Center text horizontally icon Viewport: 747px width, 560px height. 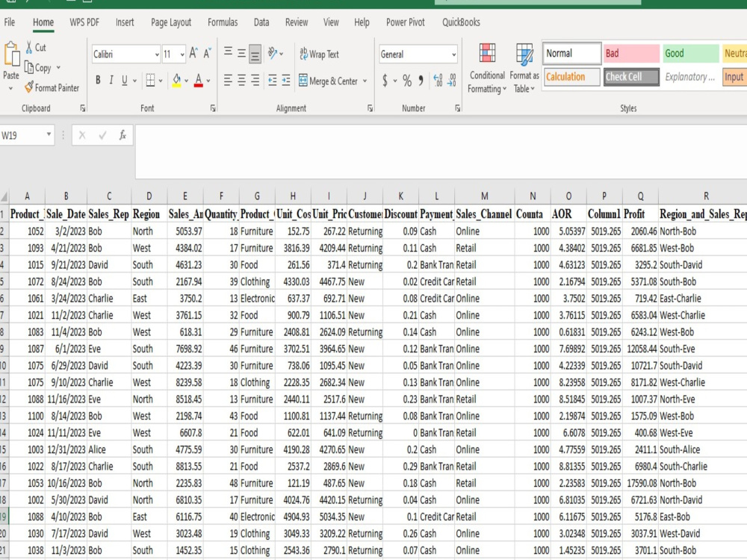241,80
